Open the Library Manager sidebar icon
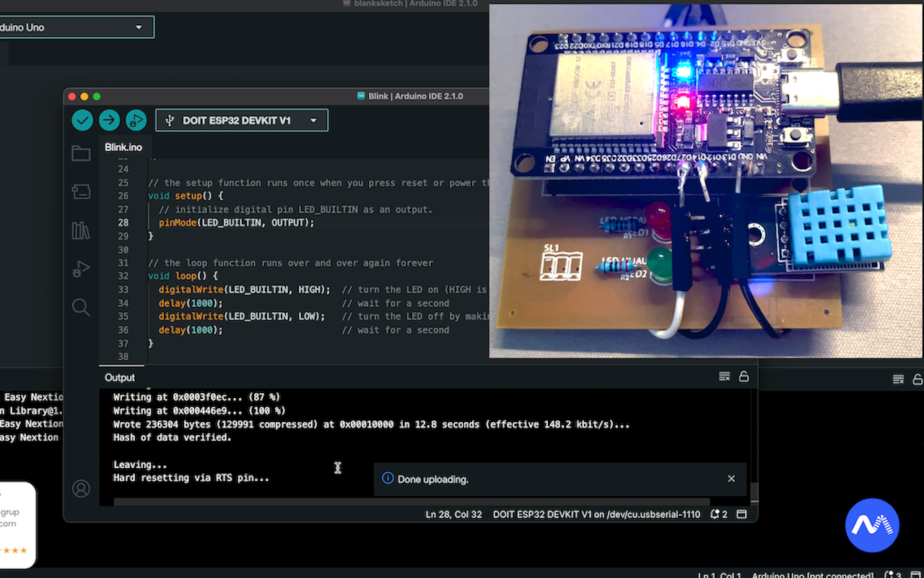This screenshot has width=924, height=578. [x=81, y=230]
